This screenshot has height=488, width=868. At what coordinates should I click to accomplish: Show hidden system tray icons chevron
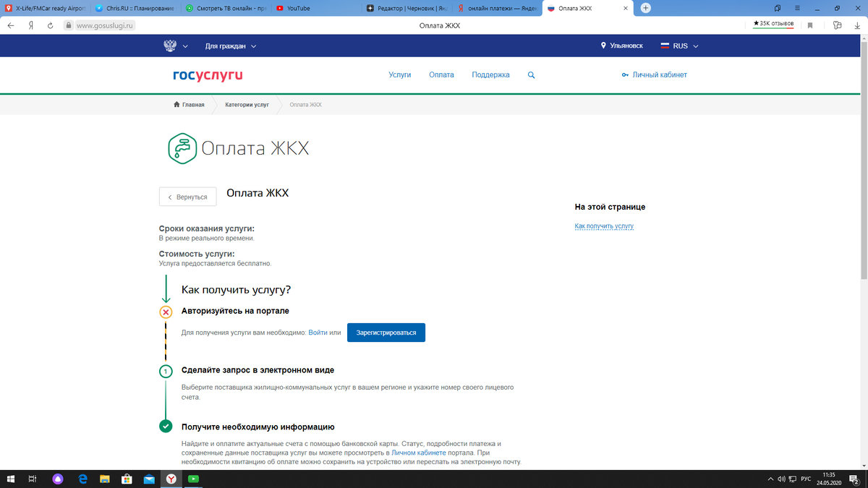[770, 479]
